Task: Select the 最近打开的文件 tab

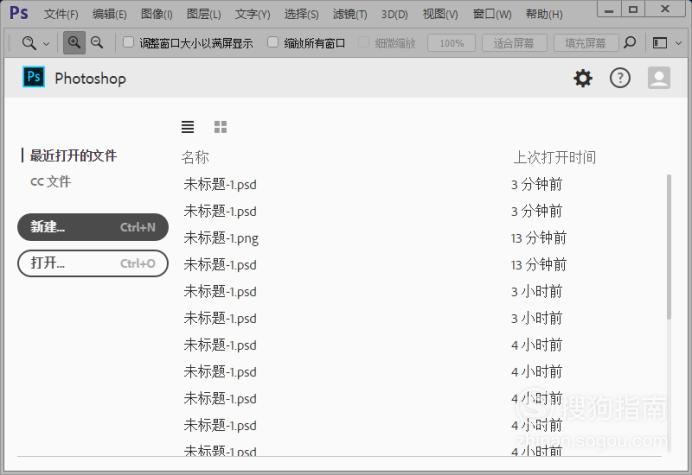Action: pyautogui.click(x=73, y=155)
